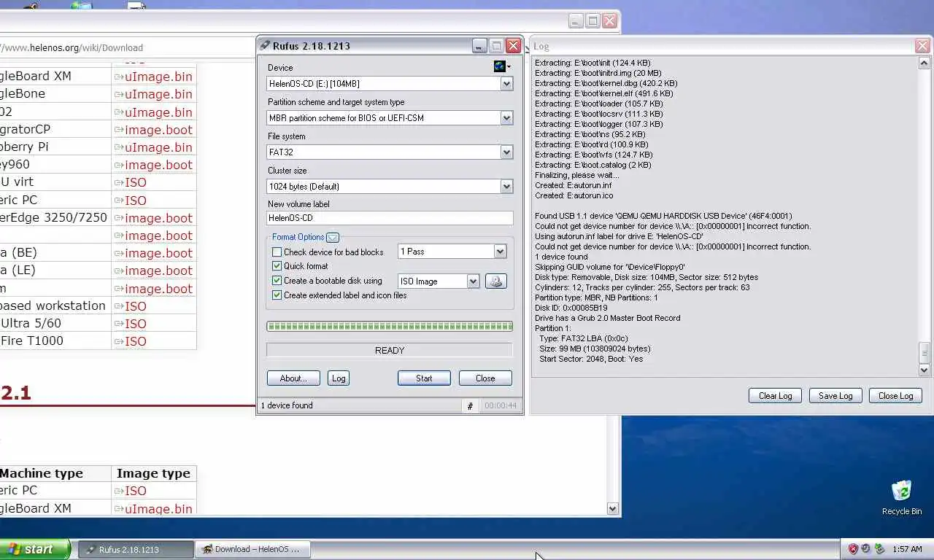The width and height of the screenshot is (934, 560).
Task: Click the green Rufus progress bar
Action: tap(390, 326)
